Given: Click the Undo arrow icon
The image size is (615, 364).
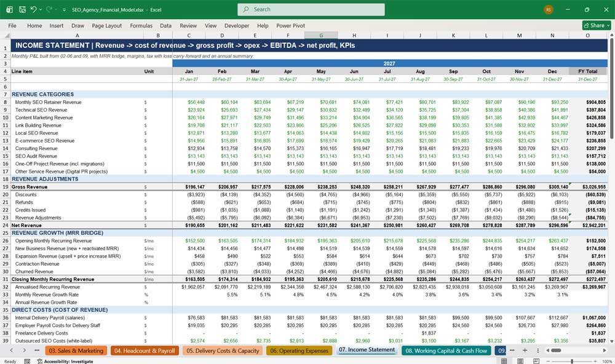Looking at the screenshot, I should [33, 9].
